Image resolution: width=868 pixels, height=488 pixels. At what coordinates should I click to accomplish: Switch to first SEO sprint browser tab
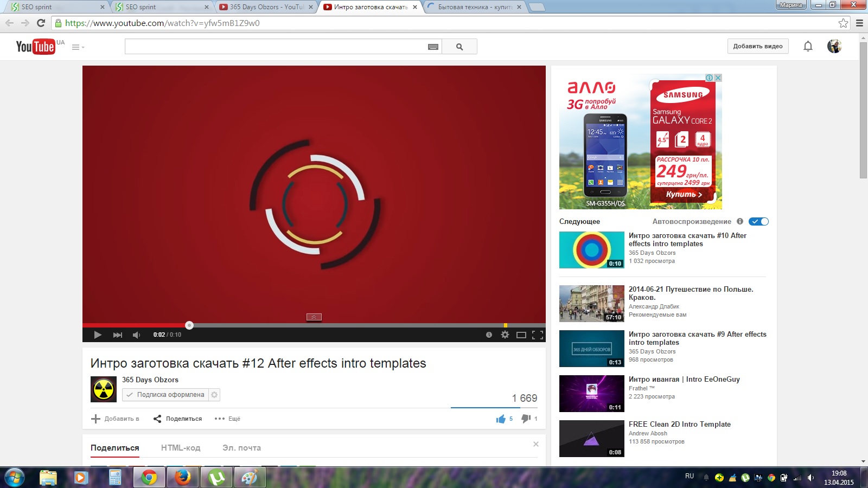(x=56, y=7)
